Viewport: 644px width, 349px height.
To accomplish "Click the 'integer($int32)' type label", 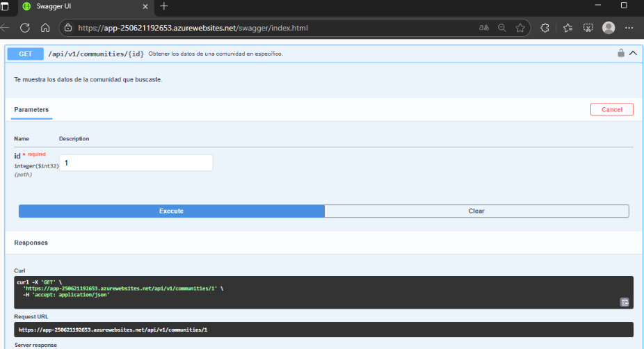I will coord(37,166).
